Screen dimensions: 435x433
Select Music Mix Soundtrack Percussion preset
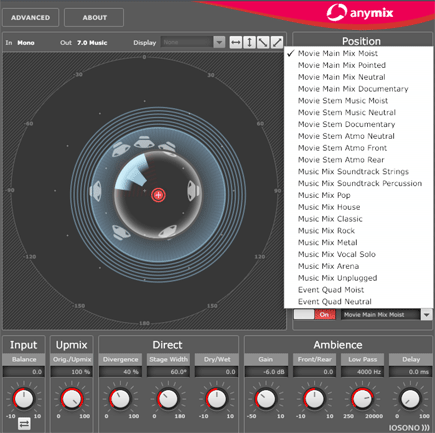[359, 183]
